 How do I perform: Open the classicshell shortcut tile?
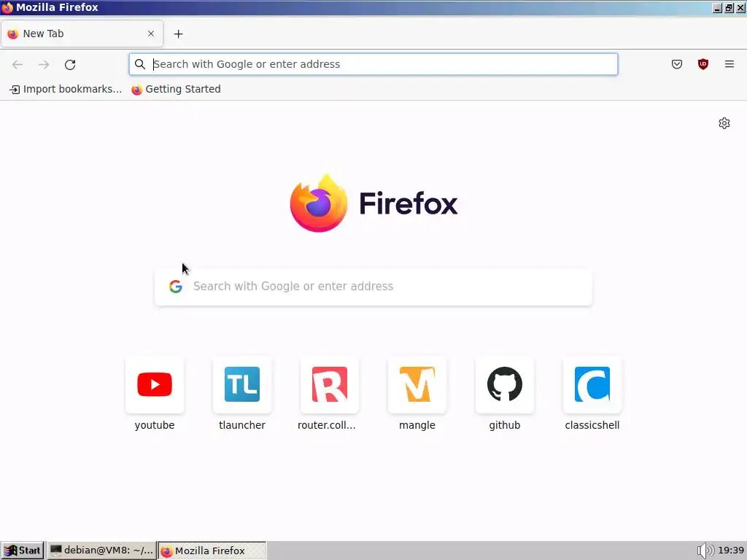[x=592, y=384]
